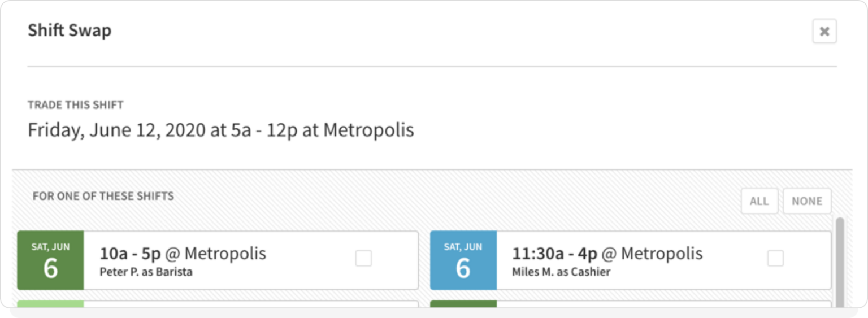
Task: Check the Peter P. Barista shift checkbox
Action: click(363, 259)
